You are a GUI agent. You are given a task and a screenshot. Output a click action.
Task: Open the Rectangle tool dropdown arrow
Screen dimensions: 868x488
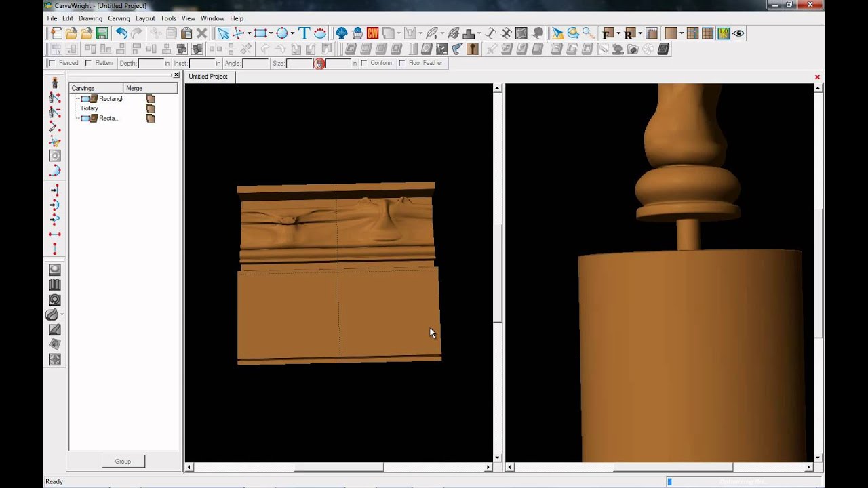pyautogui.click(x=271, y=33)
